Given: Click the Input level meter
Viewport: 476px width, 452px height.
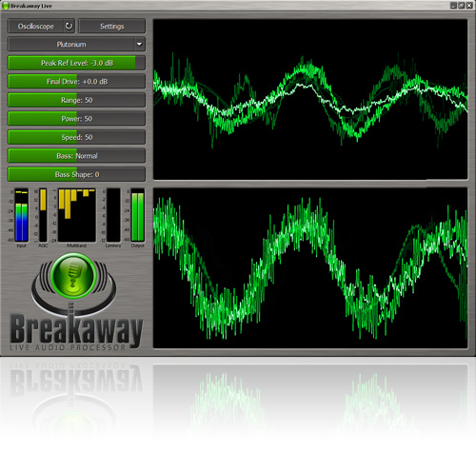Looking at the screenshot, I should tap(22, 215).
